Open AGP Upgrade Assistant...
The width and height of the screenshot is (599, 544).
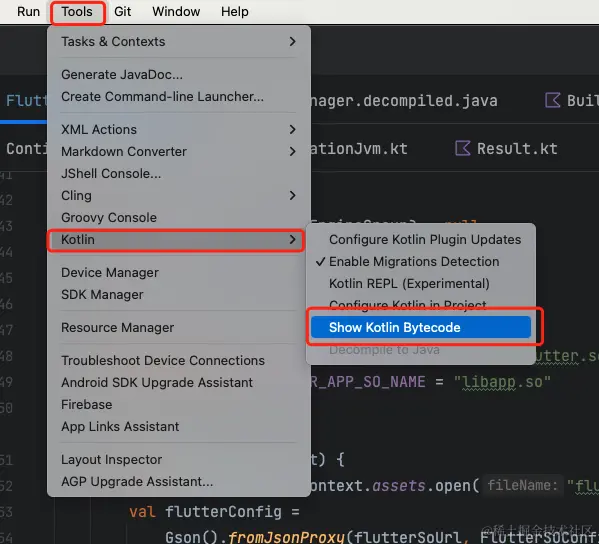[x=179, y=481]
